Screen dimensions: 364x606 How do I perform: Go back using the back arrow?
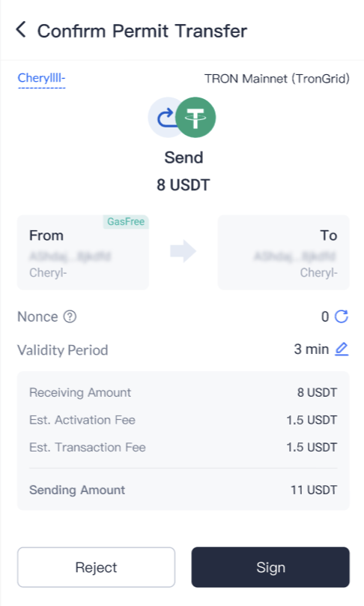coord(21,30)
